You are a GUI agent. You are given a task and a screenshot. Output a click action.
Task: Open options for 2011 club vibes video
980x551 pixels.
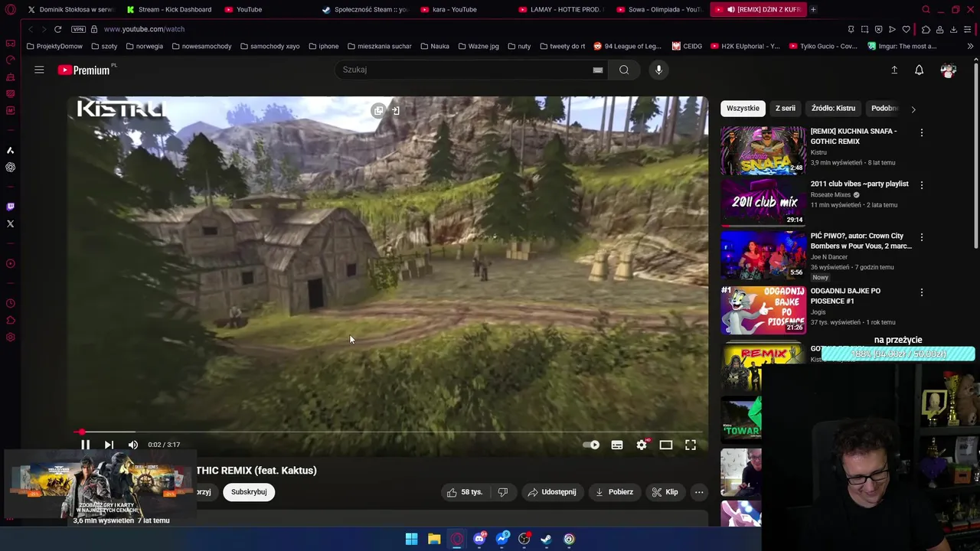(x=922, y=185)
